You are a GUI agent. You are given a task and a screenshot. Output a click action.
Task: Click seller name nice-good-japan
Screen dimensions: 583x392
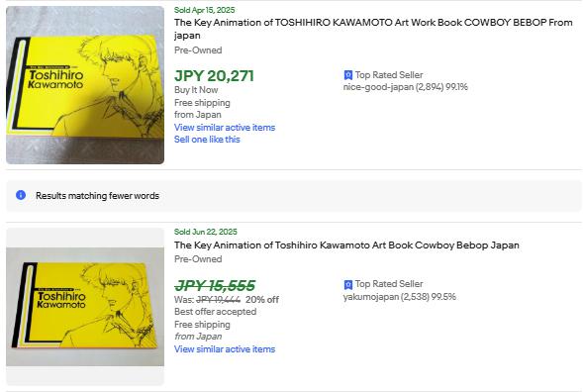tap(378, 87)
